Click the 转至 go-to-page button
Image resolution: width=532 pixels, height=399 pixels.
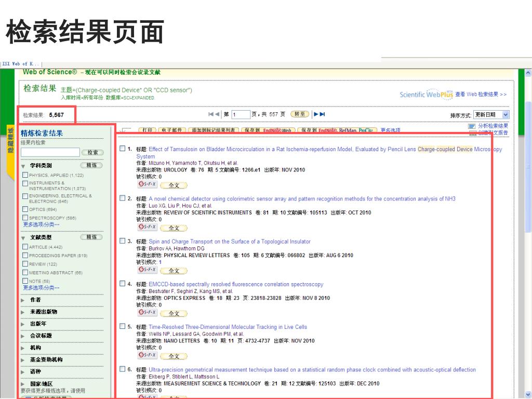click(x=300, y=114)
